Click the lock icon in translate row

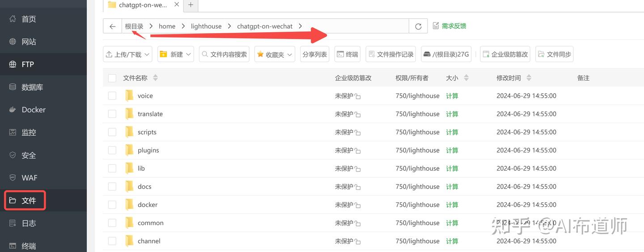click(x=358, y=114)
